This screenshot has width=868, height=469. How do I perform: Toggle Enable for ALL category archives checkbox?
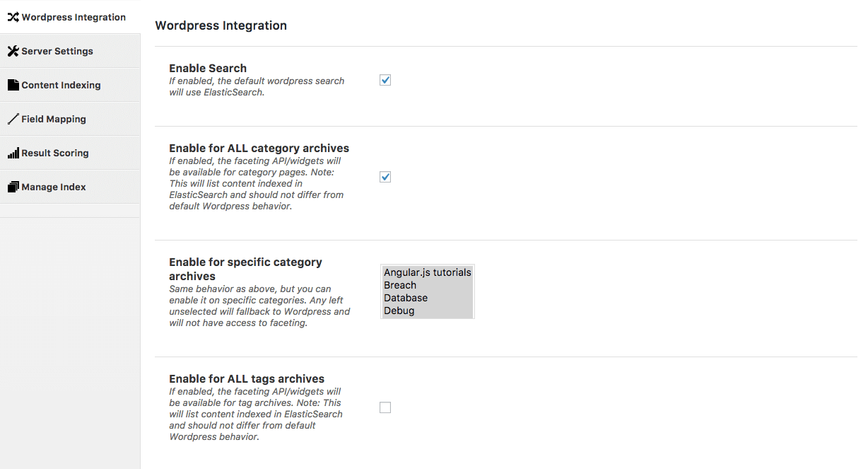click(385, 177)
